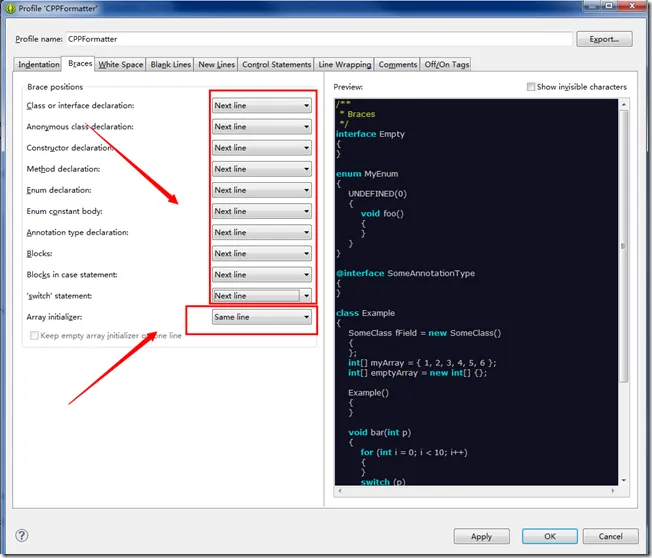This screenshot has height=558, width=652.
Task: Open Blocks in case statement dropdown
Action: [x=262, y=275]
